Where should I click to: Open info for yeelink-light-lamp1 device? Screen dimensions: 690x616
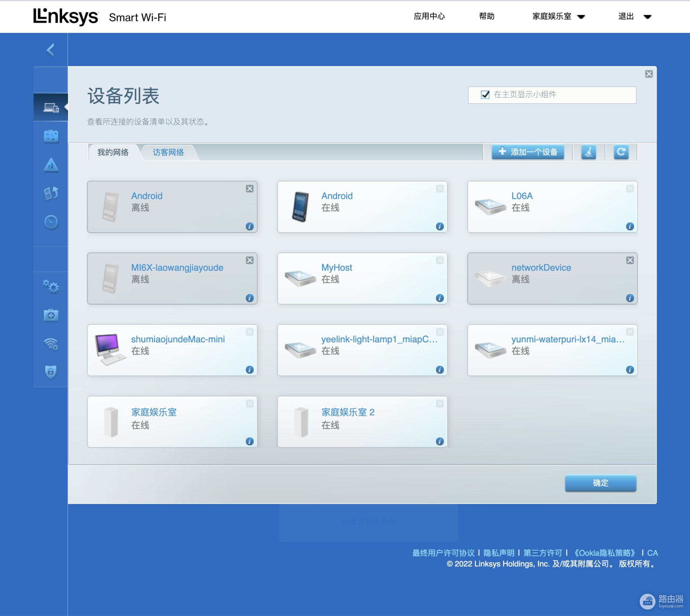440,369
